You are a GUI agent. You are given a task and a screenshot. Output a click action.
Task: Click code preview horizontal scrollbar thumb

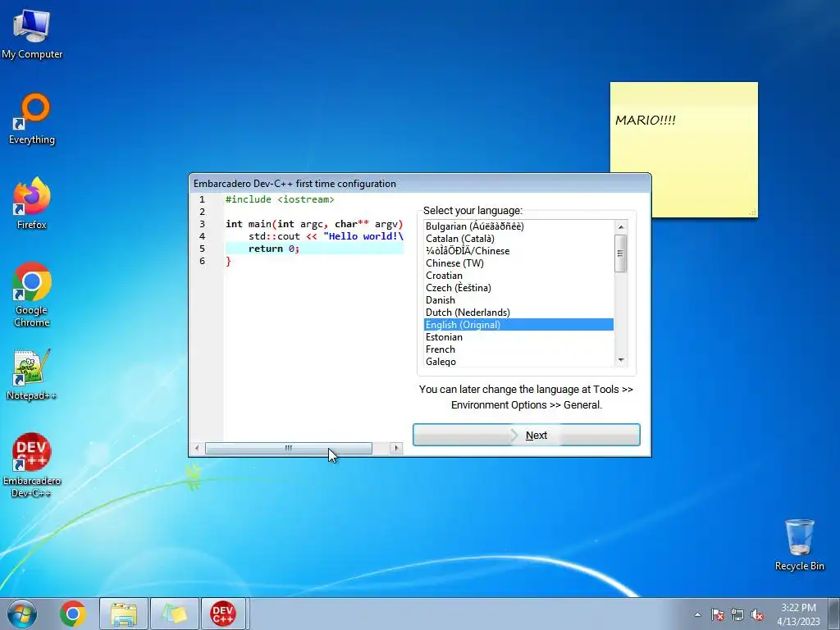click(x=289, y=448)
